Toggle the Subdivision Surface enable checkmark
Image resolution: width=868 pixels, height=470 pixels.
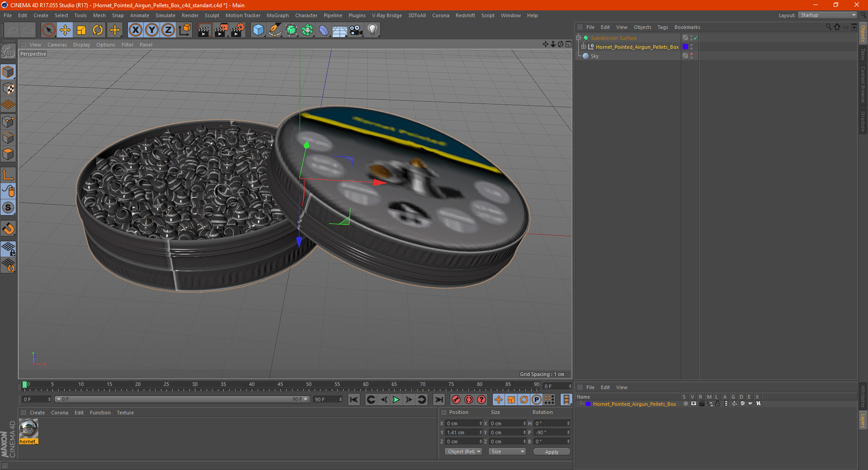(696, 38)
